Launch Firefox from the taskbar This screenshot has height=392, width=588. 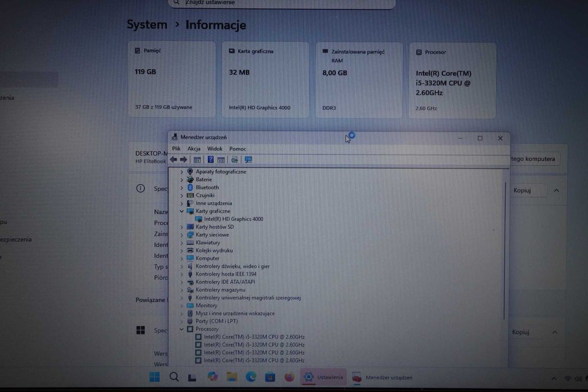pyautogui.click(x=289, y=377)
